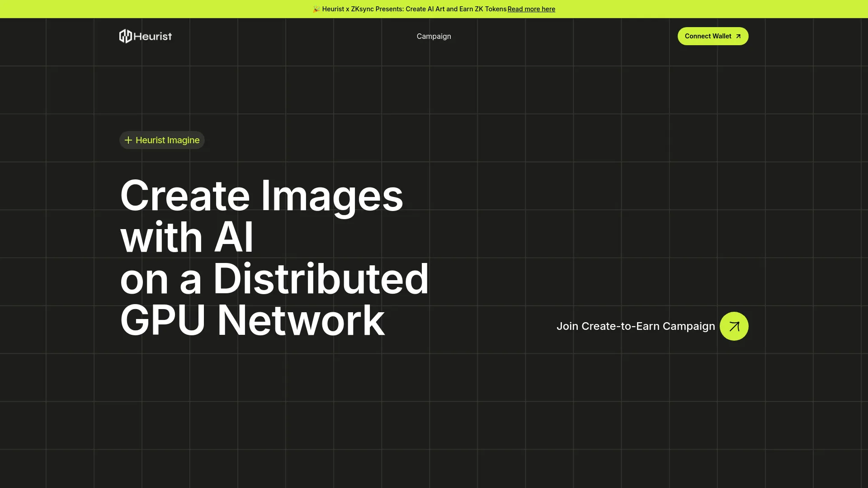Click the Connect Wallet button
The image size is (868, 488).
tap(712, 36)
